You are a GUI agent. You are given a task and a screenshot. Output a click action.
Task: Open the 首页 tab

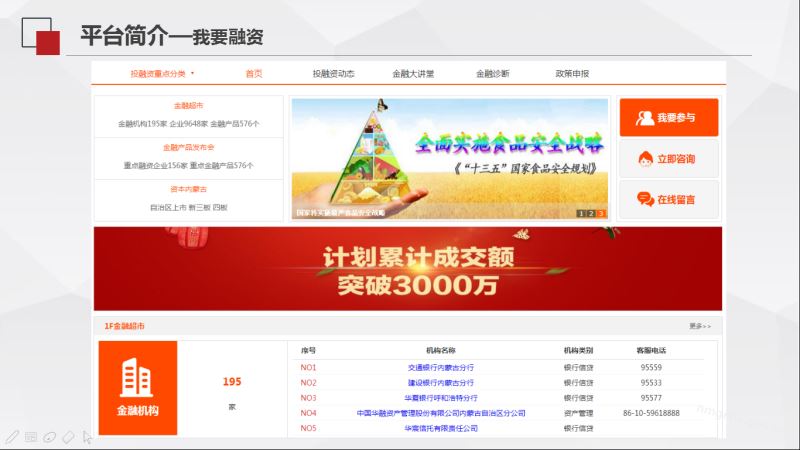point(254,73)
